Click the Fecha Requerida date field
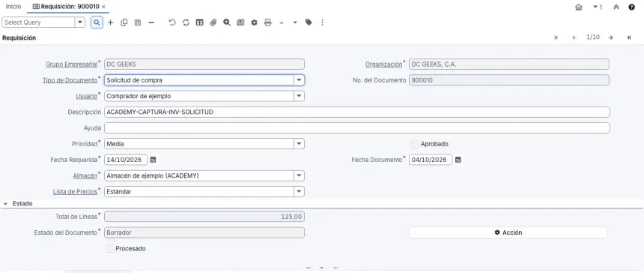644x273 pixels. coord(126,160)
